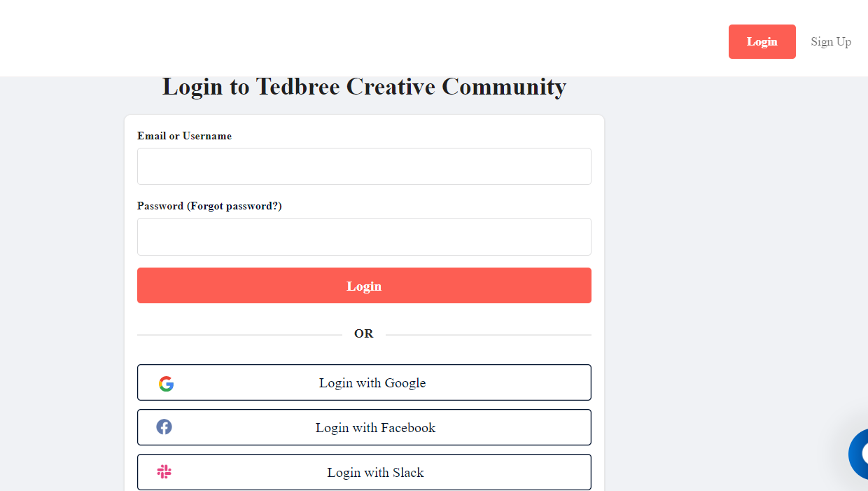Click the divider line left of OR

point(238,335)
